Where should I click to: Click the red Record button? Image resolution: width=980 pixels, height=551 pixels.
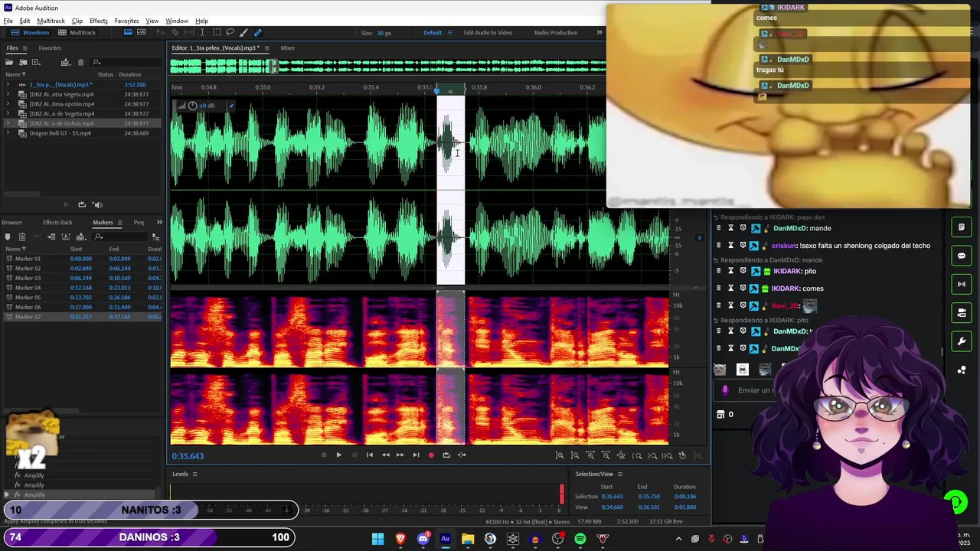click(431, 455)
